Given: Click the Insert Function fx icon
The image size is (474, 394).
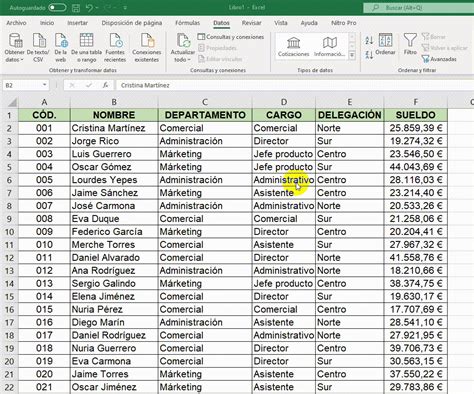Looking at the screenshot, I should [x=105, y=85].
